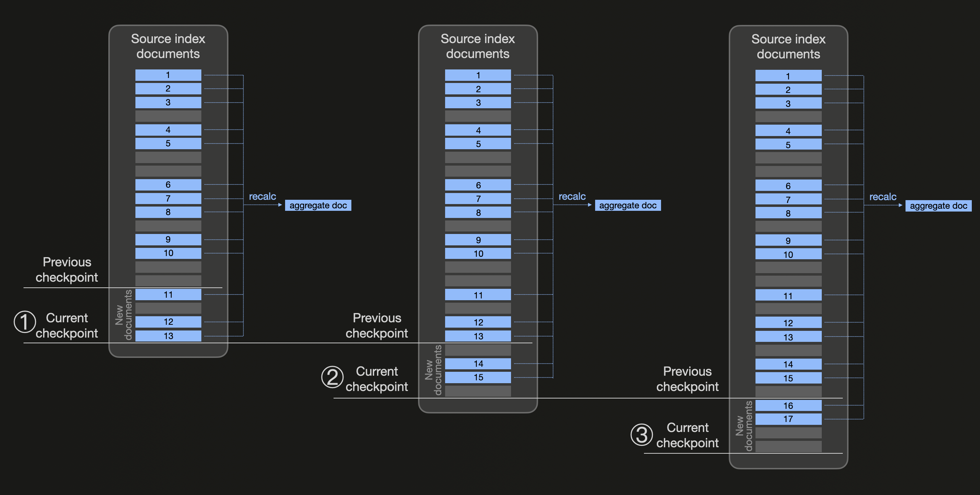Click the circled number 2 marker
The height and width of the screenshot is (495, 980).
(332, 377)
